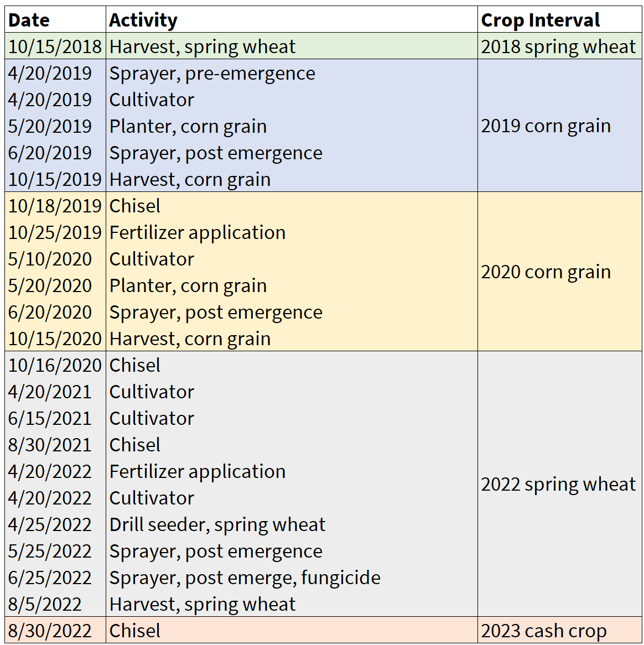Click the 2018 spring wheat interval cell
The height and width of the screenshot is (645, 644).
click(x=558, y=46)
